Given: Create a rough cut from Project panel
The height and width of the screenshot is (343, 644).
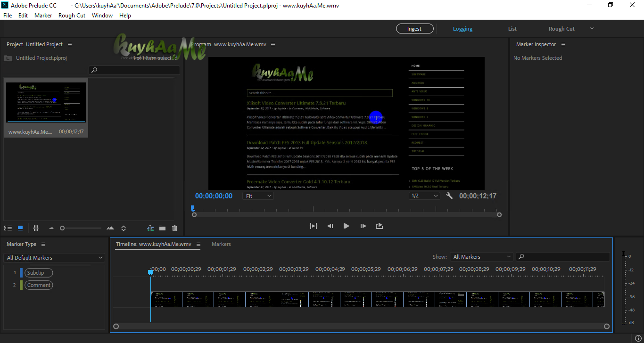Looking at the screenshot, I should point(150,228).
